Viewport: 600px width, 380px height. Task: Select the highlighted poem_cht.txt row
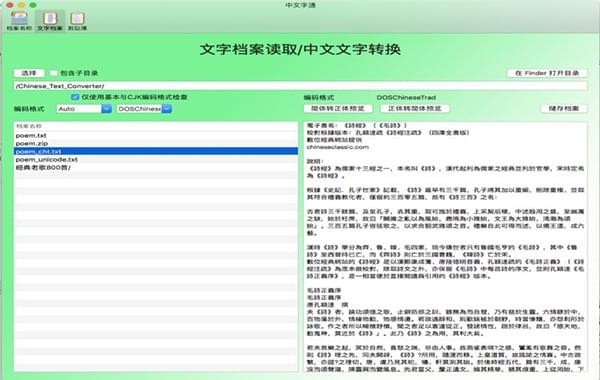pyautogui.click(x=156, y=152)
